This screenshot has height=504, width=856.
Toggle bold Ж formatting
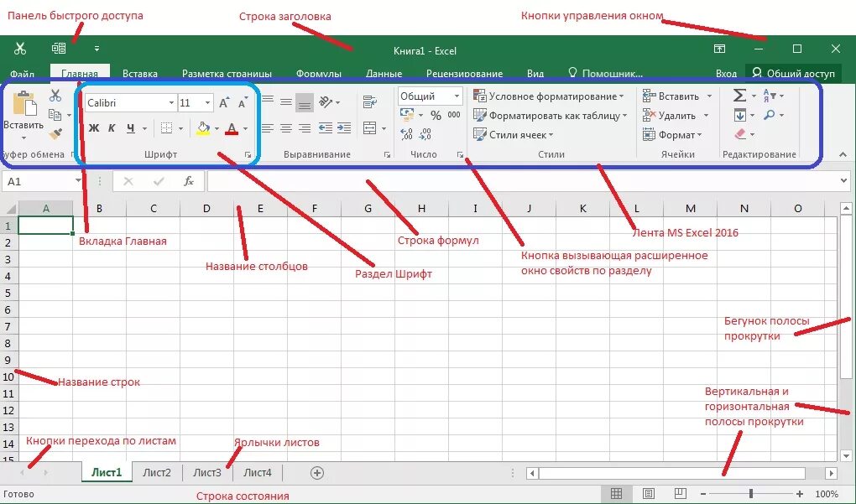point(94,128)
